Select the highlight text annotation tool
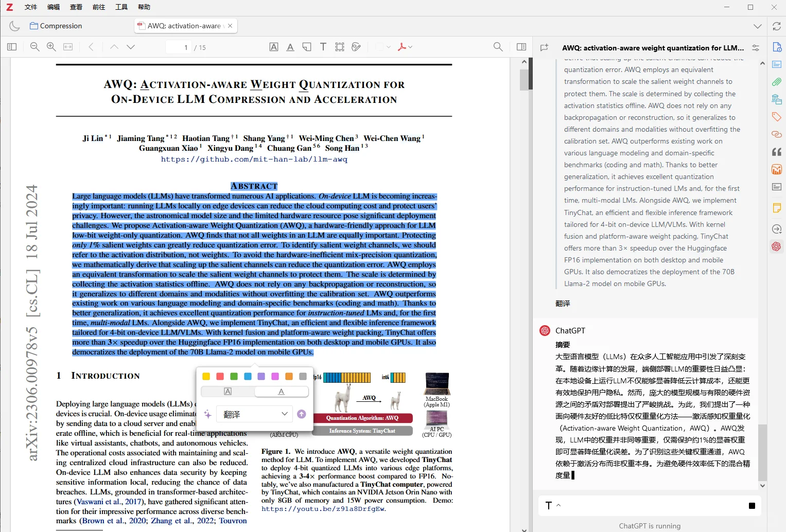This screenshot has height=532, width=786. (274, 46)
